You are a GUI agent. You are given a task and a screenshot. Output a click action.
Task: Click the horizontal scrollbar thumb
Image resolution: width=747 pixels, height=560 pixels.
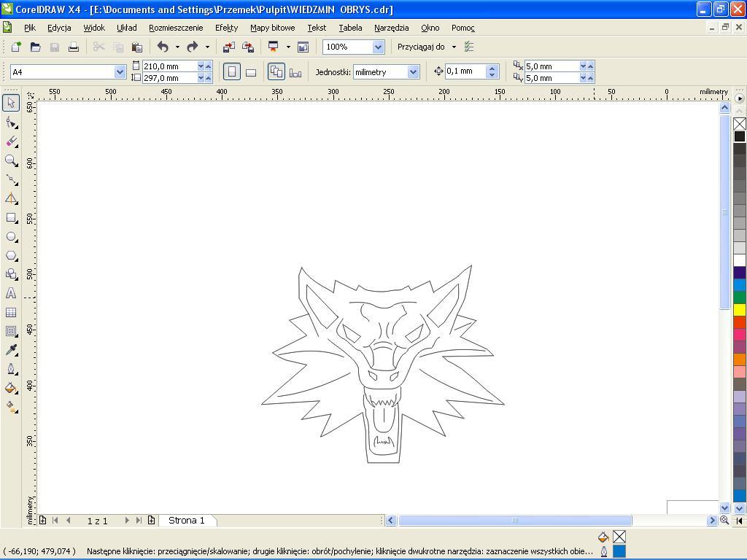[515, 521]
